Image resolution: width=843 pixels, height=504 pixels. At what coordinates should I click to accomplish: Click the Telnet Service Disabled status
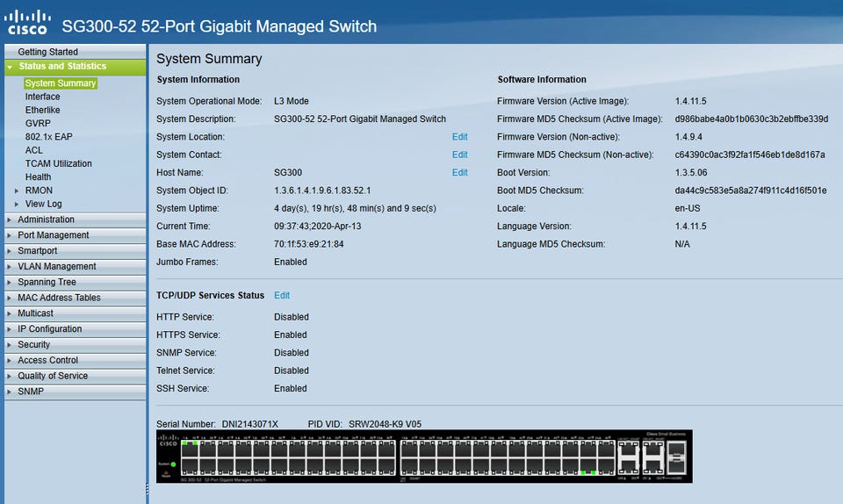(292, 371)
